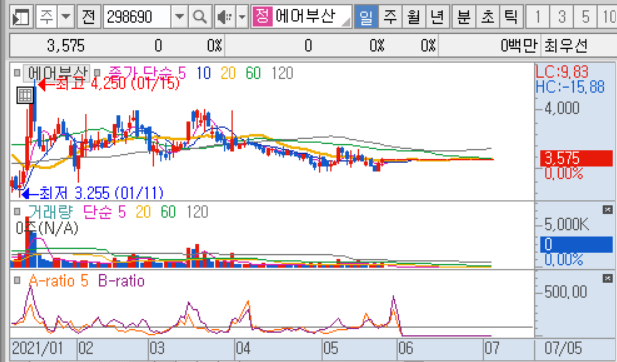Click the interval 3 button
This screenshot has height=362, width=617.
[562, 17]
